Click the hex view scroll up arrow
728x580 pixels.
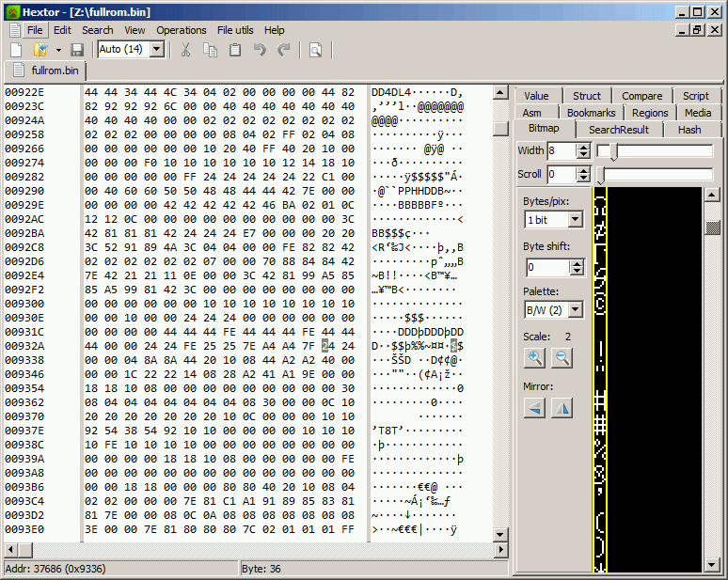[500, 92]
